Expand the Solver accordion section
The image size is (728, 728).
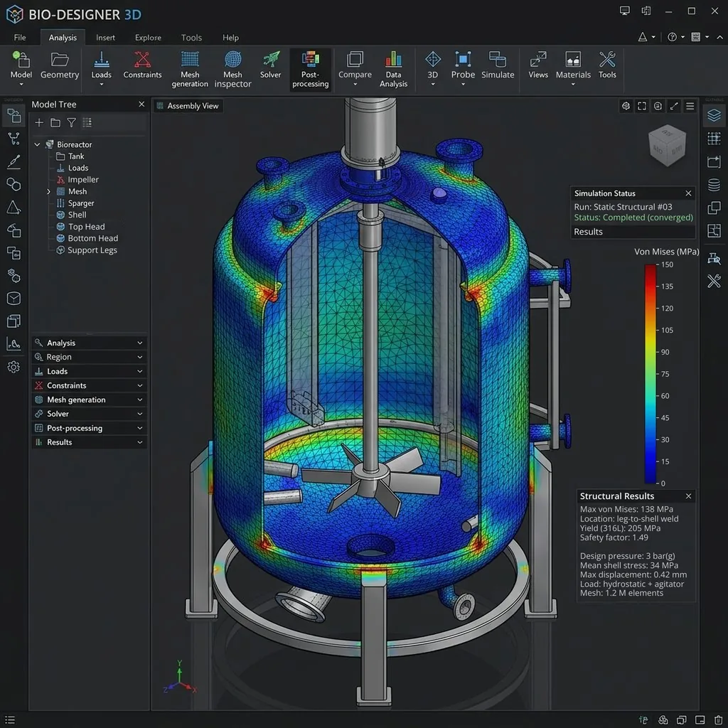pyautogui.click(x=89, y=414)
